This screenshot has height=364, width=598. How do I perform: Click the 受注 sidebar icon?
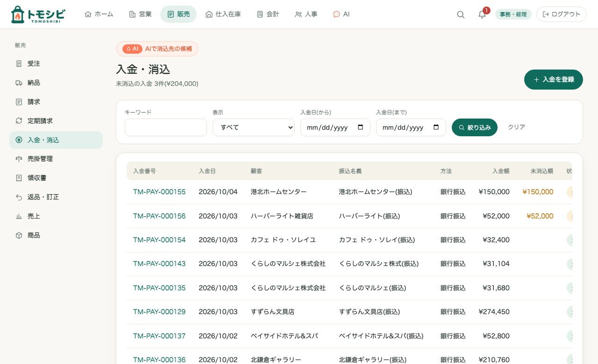click(x=19, y=63)
